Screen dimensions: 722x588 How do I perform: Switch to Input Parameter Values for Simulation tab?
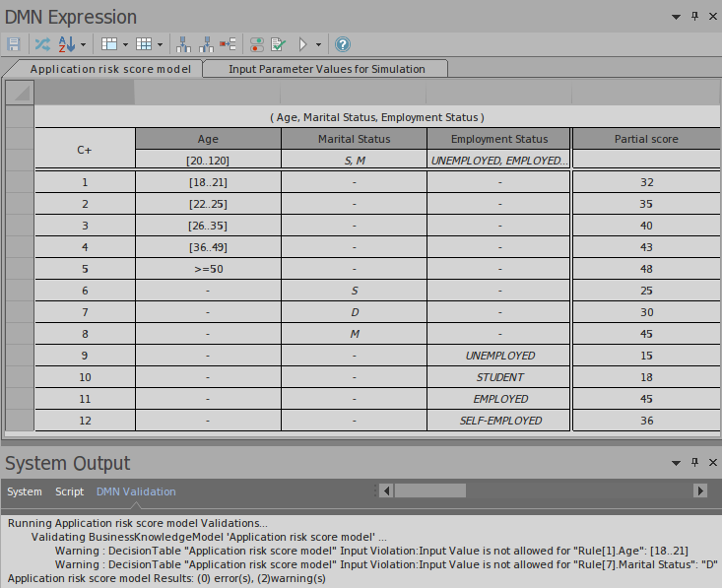[x=326, y=69]
